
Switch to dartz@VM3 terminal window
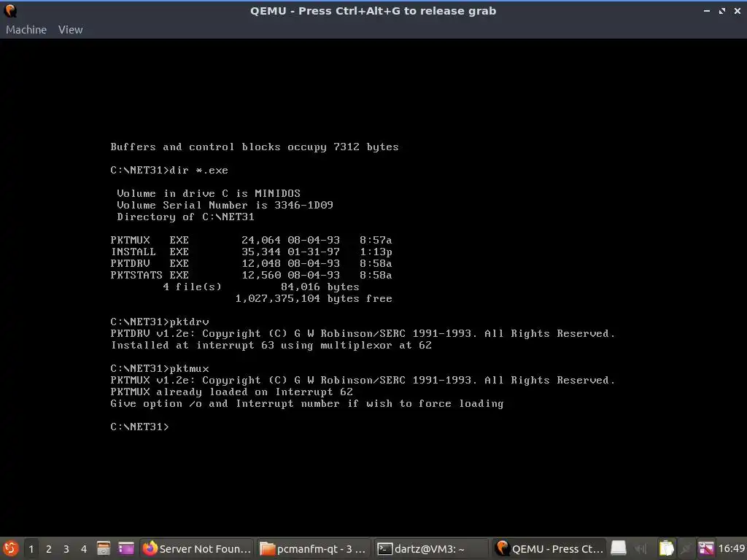point(430,548)
